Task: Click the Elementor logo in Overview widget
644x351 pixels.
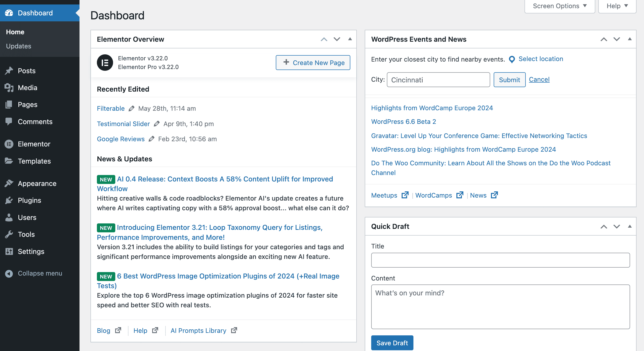Action: pos(105,63)
